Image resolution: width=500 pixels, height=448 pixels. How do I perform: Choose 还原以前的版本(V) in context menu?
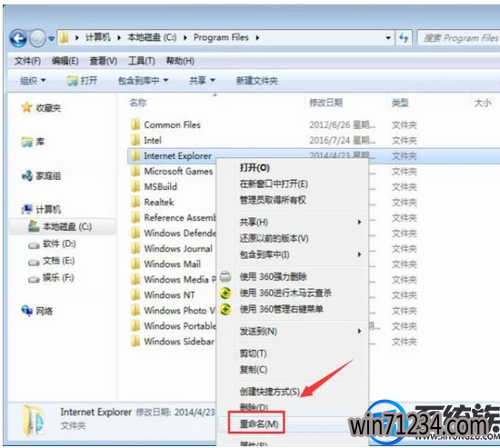pos(275,238)
